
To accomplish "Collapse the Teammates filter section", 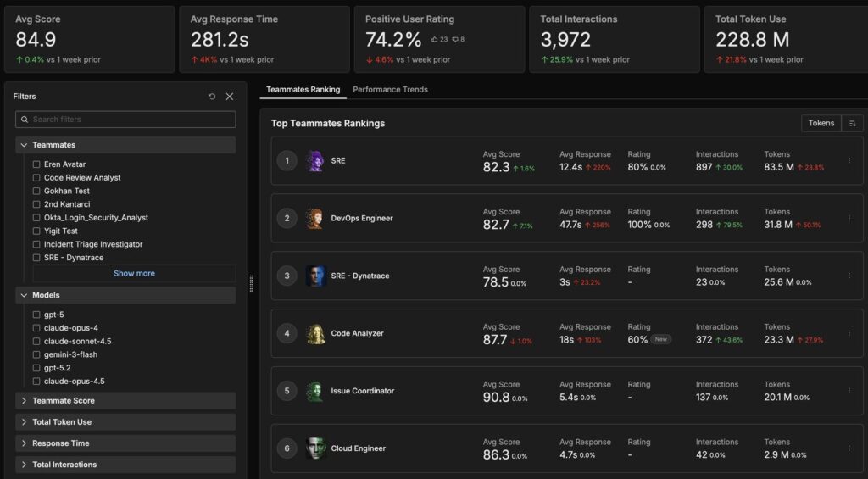I will click(x=23, y=145).
